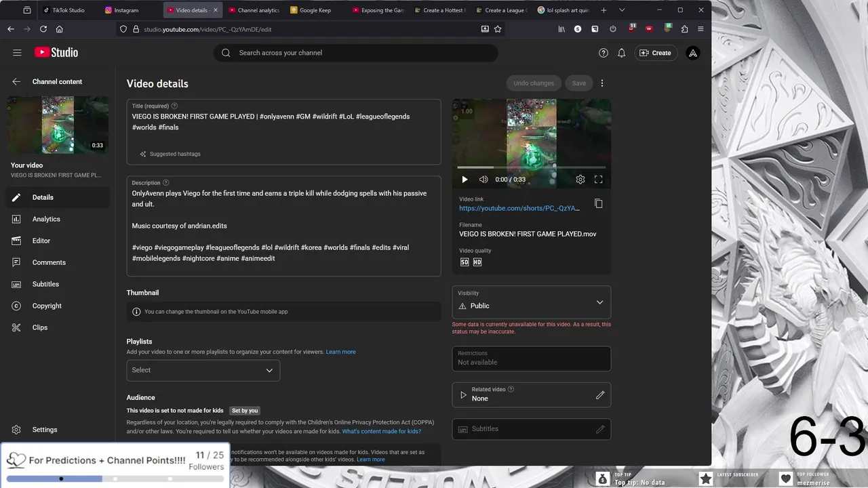Image resolution: width=868 pixels, height=488 pixels.
Task: Go back via Channel content arrow
Action: 16,81
